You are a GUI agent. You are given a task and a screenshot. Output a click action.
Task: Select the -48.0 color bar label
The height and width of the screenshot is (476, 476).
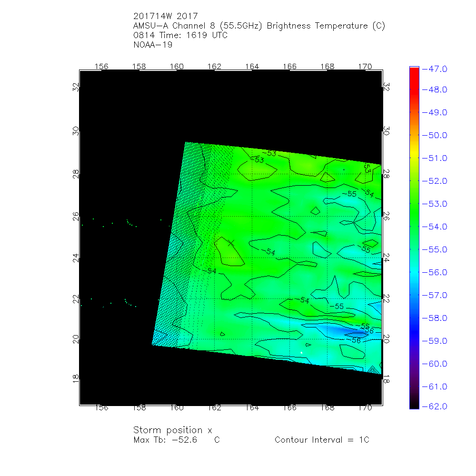[x=435, y=90]
